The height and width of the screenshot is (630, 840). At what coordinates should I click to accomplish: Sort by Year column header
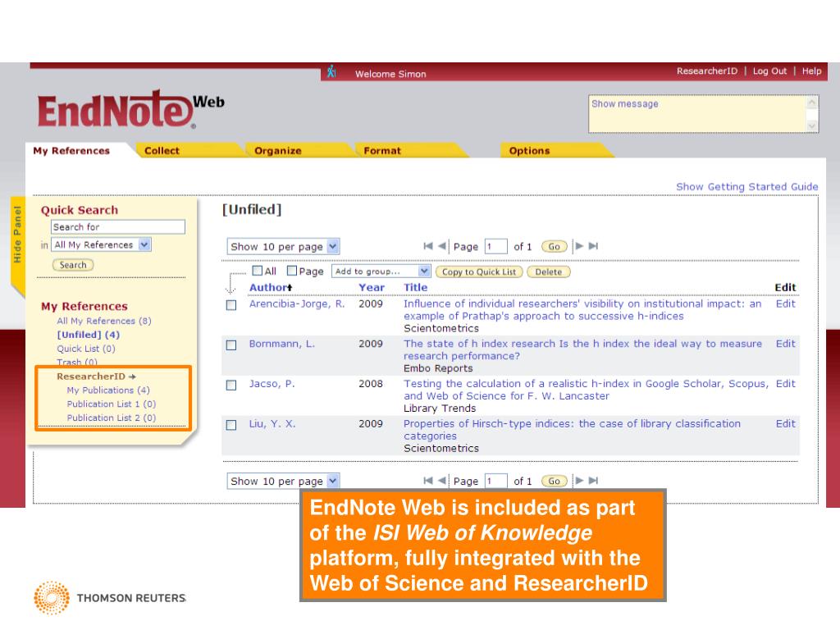click(x=372, y=288)
